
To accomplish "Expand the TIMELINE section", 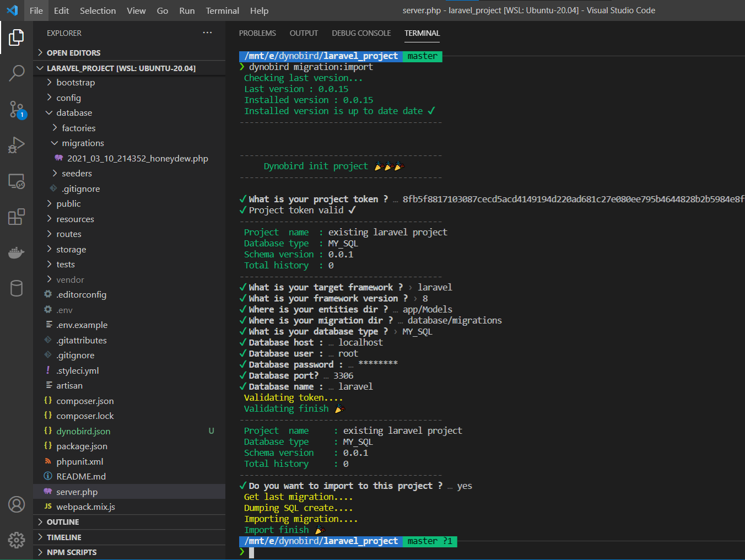I will [129, 537].
